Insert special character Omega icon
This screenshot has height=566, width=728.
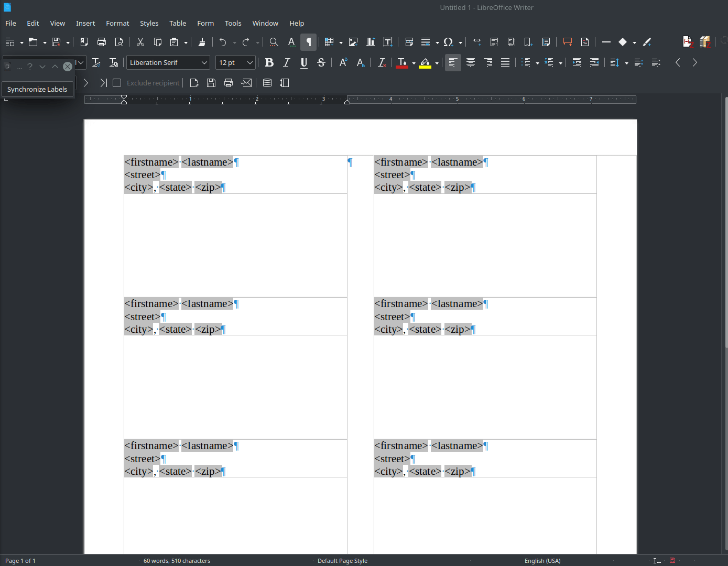pyautogui.click(x=448, y=42)
